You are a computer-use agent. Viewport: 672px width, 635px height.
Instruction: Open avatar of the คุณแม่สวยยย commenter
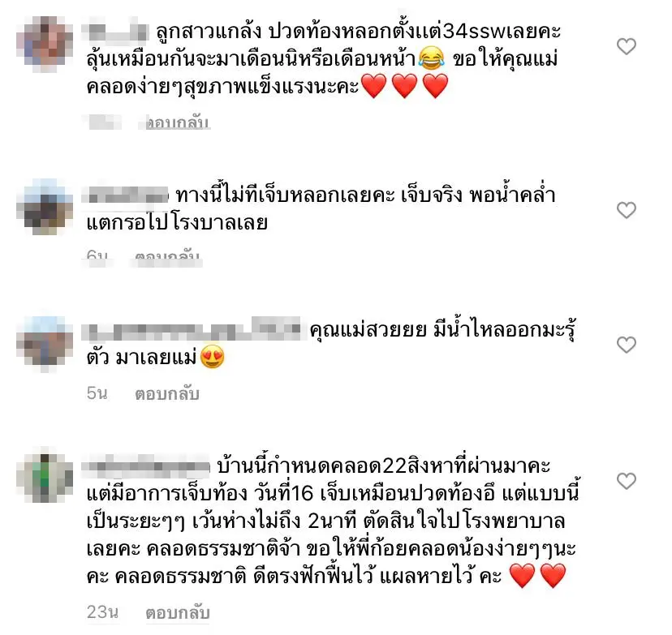(x=45, y=345)
